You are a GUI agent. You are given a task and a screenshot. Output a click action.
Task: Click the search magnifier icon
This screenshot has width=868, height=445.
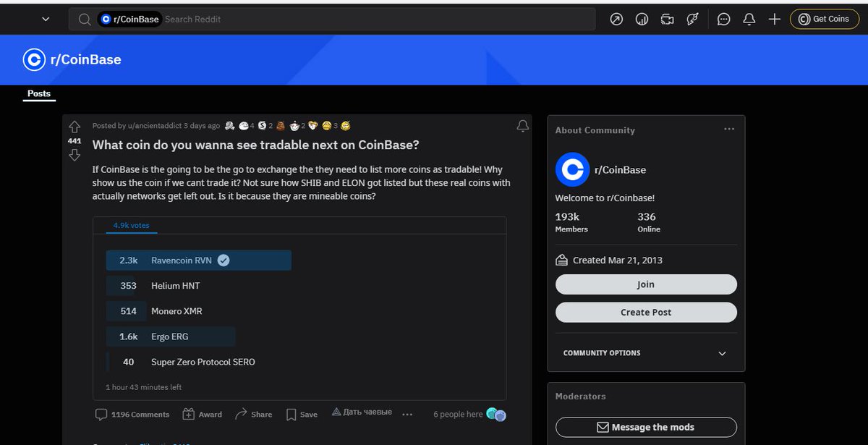click(85, 20)
